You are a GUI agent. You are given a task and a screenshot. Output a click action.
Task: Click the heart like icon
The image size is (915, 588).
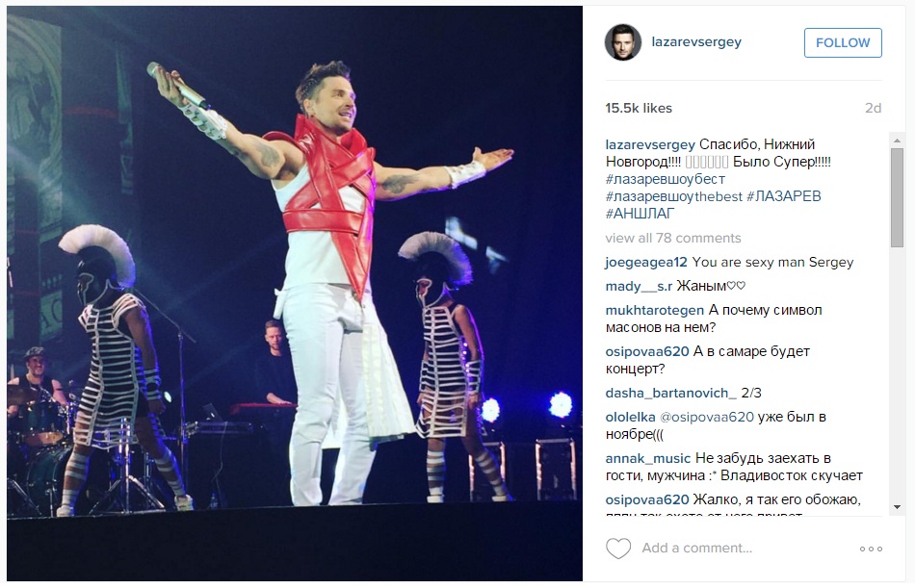618,549
